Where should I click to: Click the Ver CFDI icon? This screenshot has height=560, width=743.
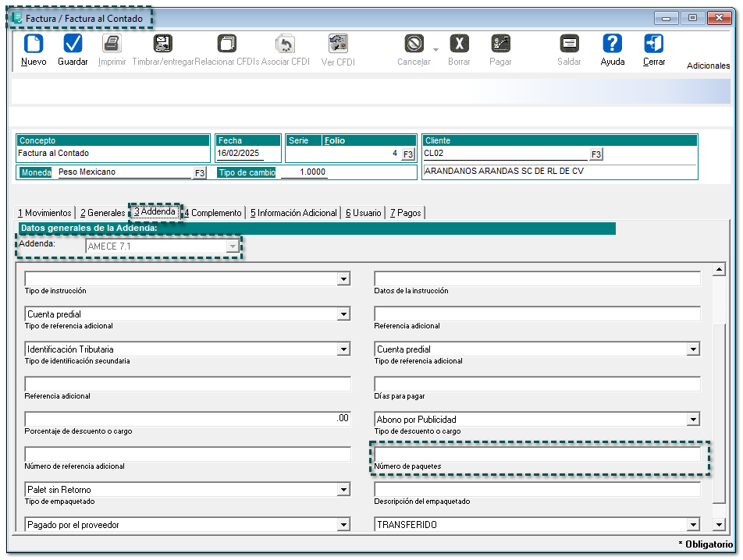click(338, 44)
